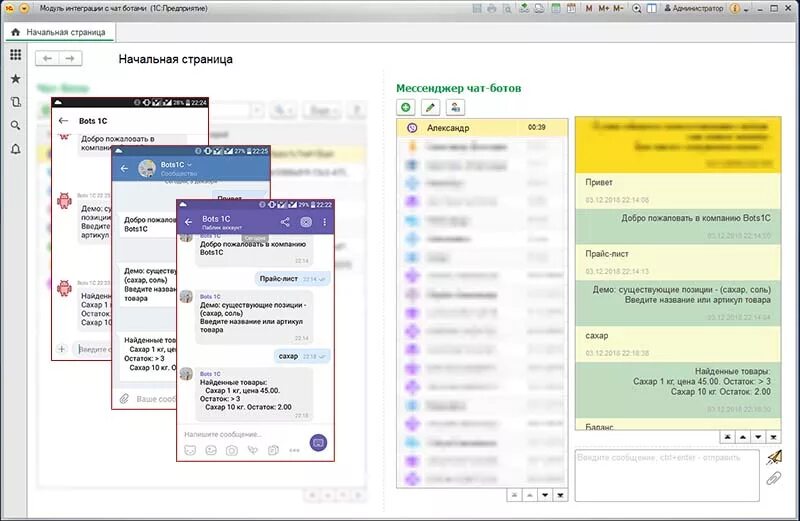
Task: Tap the Прайс-лист bubble in Viber chat
Action: click(x=292, y=279)
